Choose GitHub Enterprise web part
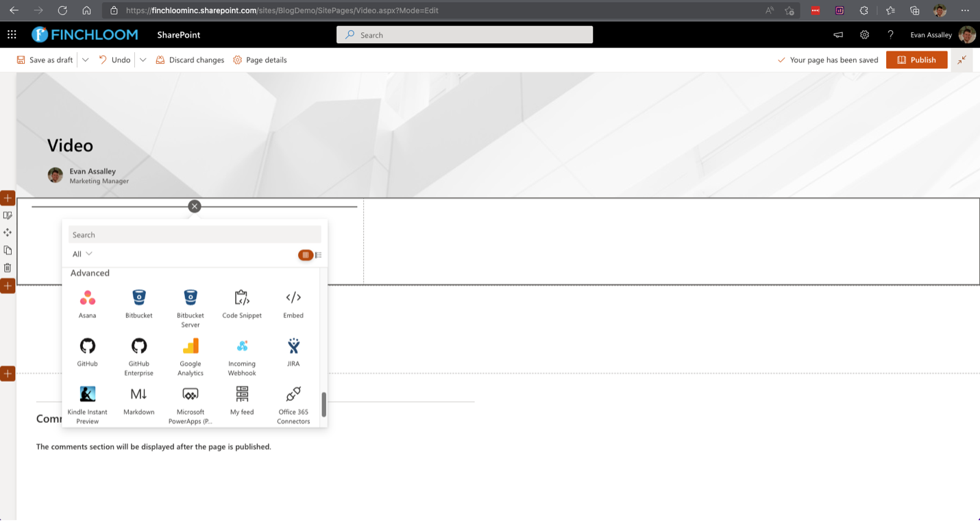Viewport: 980px width, 523px height. pos(139,356)
